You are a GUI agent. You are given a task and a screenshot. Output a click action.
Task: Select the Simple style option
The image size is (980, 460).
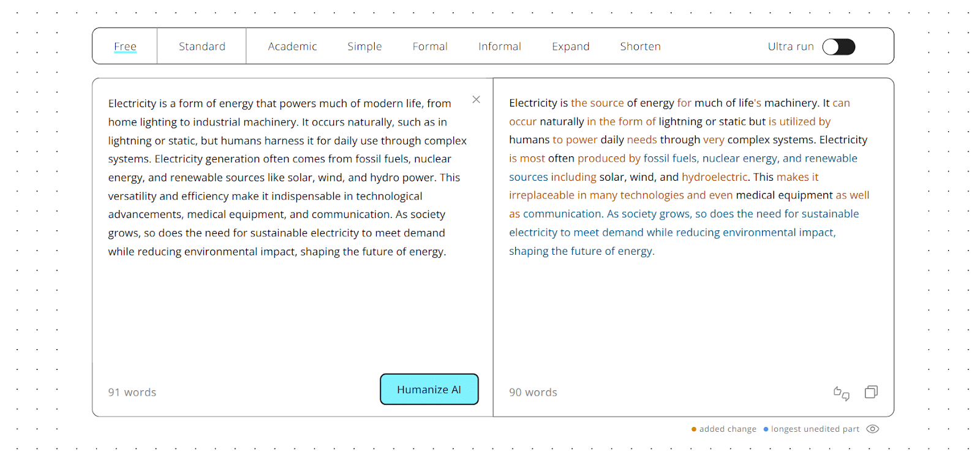pyautogui.click(x=364, y=47)
